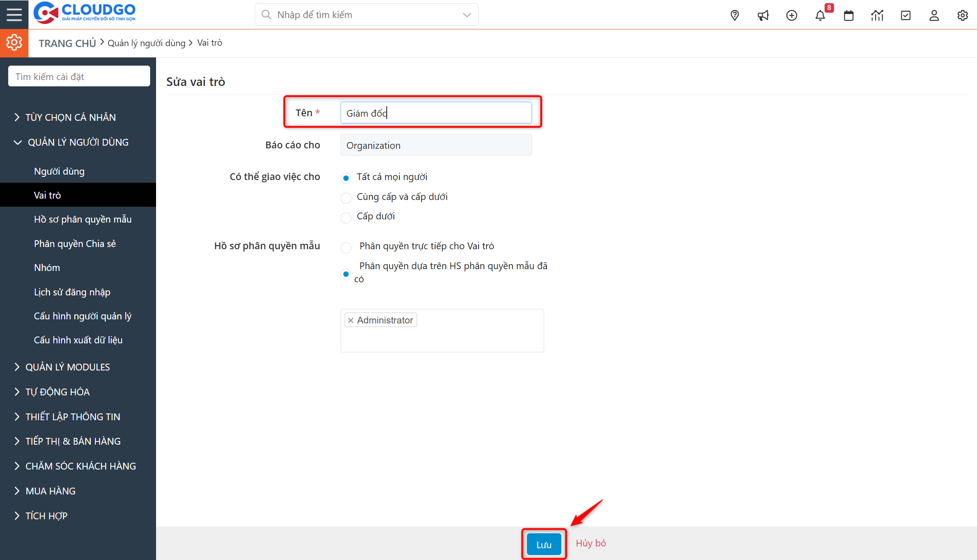Click the hamburger menu icon top left
The height and width of the screenshot is (560, 977).
click(x=14, y=14)
